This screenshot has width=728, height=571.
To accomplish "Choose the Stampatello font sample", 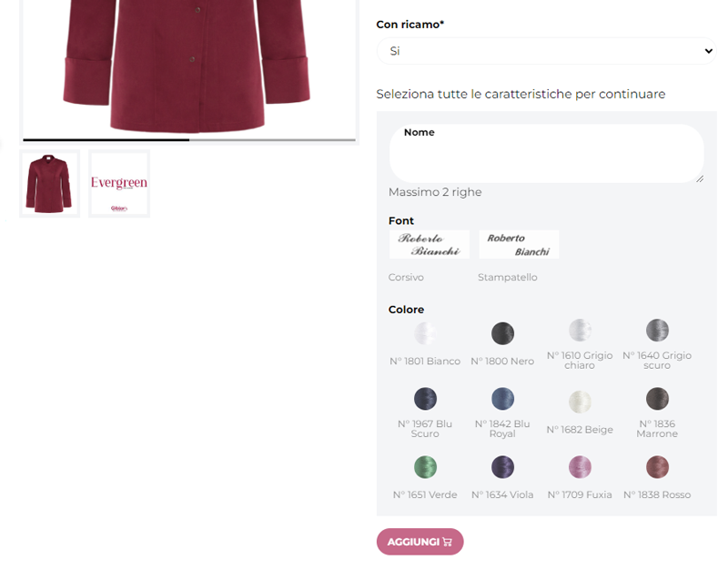I will coord(519,244).
